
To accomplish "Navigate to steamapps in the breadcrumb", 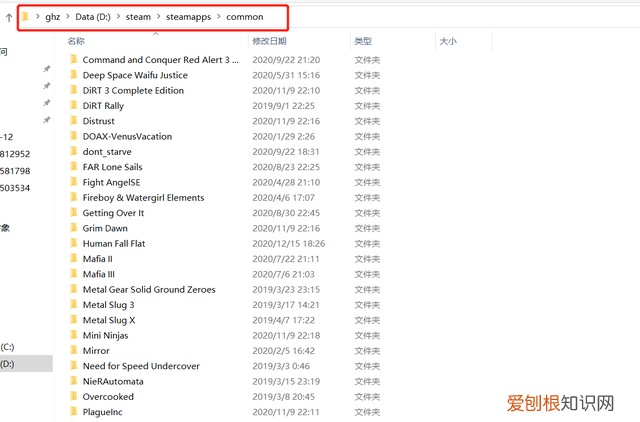I will click(x=187, y=17).
